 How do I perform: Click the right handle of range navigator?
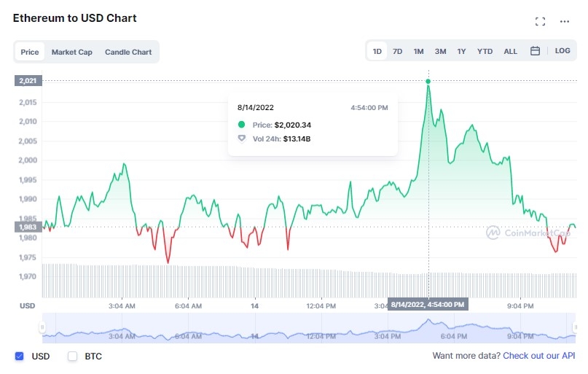[576, 327]
